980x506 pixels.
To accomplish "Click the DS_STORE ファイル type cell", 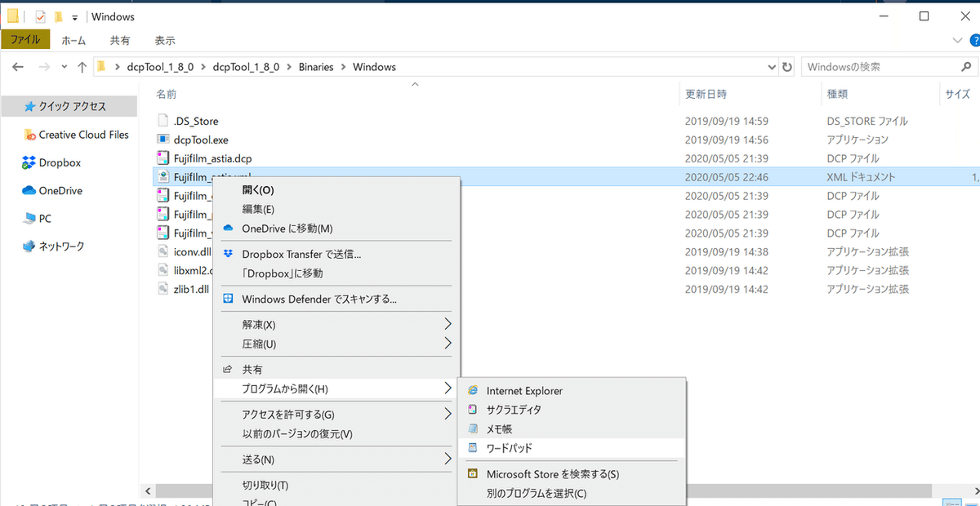I will coord(866,121).
